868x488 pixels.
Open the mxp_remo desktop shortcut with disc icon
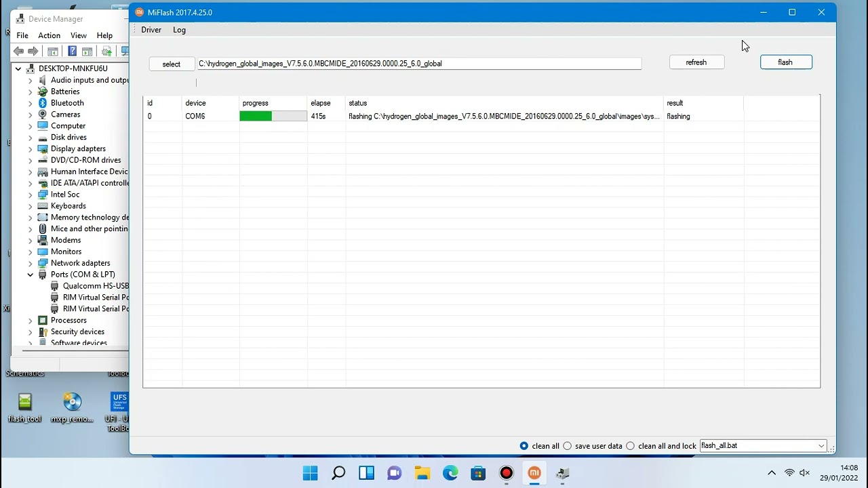[x=72, y=407]
